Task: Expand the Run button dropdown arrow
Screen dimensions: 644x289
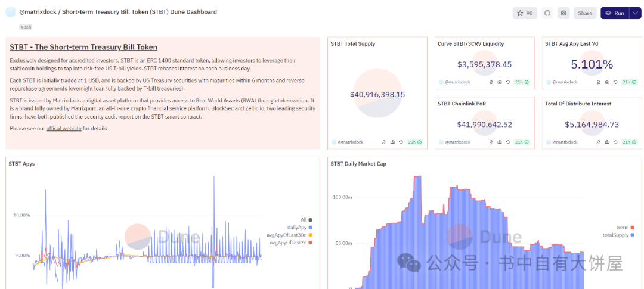Action: pyautogui.click(x=635, y=13)
